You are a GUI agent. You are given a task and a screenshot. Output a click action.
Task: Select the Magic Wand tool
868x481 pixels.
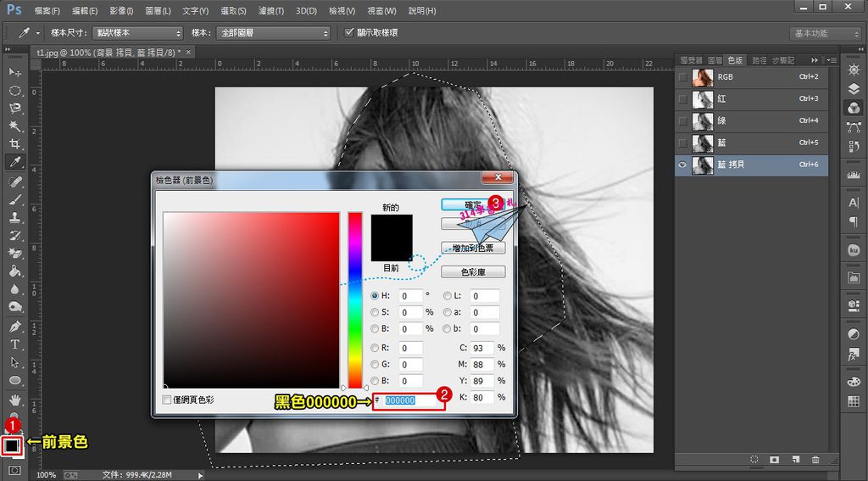tap(15, 126)
